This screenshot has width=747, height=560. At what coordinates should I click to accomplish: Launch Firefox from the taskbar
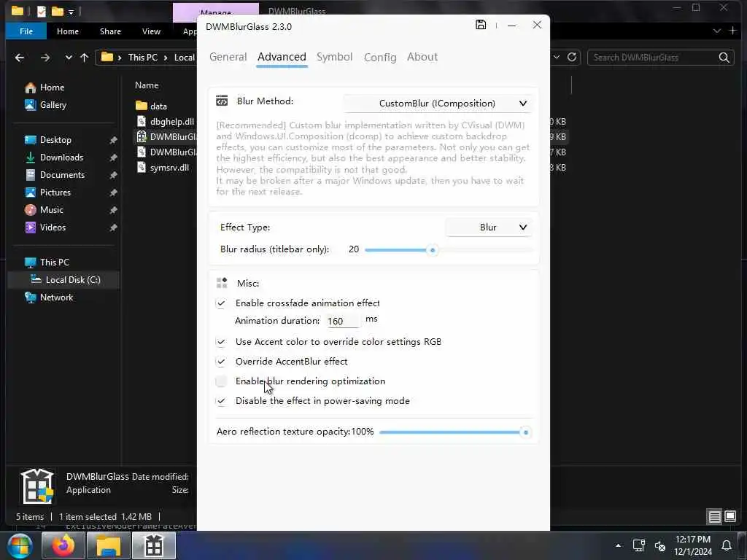[64, 545]
